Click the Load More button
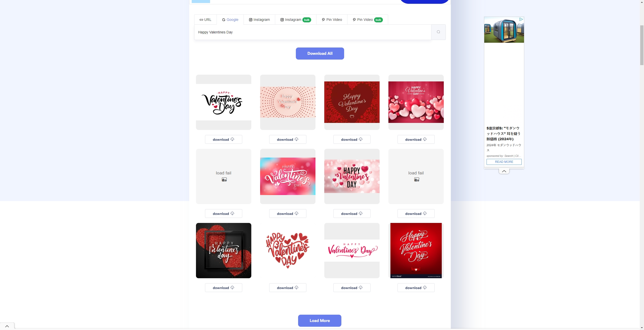Viewport: 644px width, 330px height. (x=319, y=320)
